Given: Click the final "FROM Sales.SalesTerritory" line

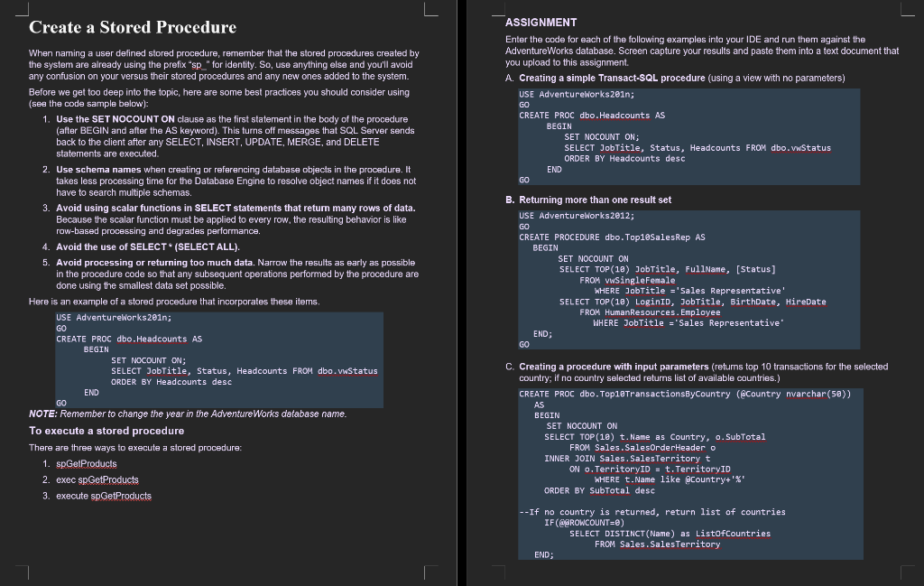Looking at the screenshot, I should (x=658, y=544).
